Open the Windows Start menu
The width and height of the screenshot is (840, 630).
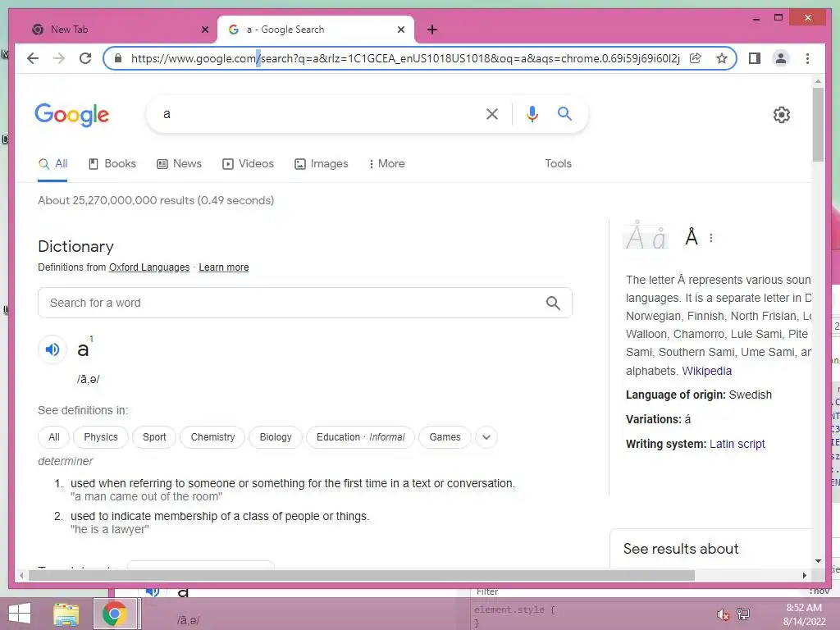click(20, 614)
